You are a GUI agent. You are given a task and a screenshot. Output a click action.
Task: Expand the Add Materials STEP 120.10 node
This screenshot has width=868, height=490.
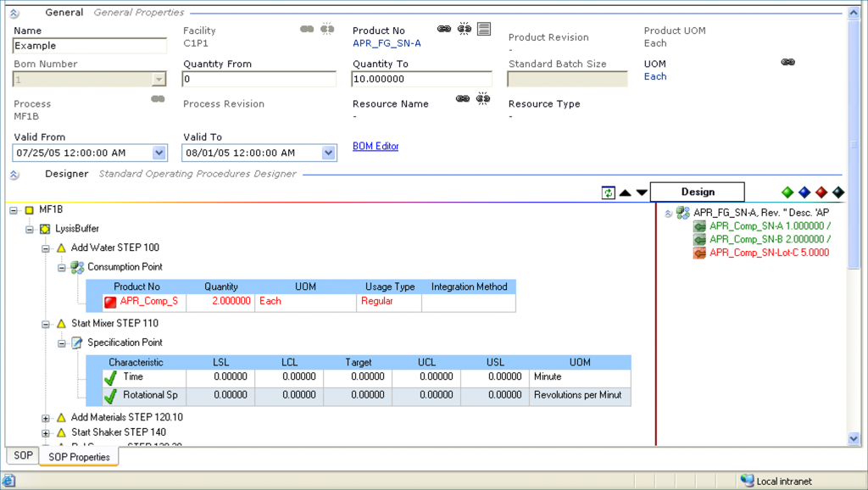point(46,418)
